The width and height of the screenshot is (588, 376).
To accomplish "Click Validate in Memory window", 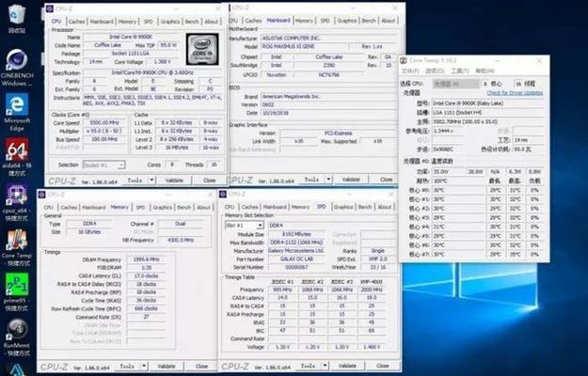I will click(167, 366).
